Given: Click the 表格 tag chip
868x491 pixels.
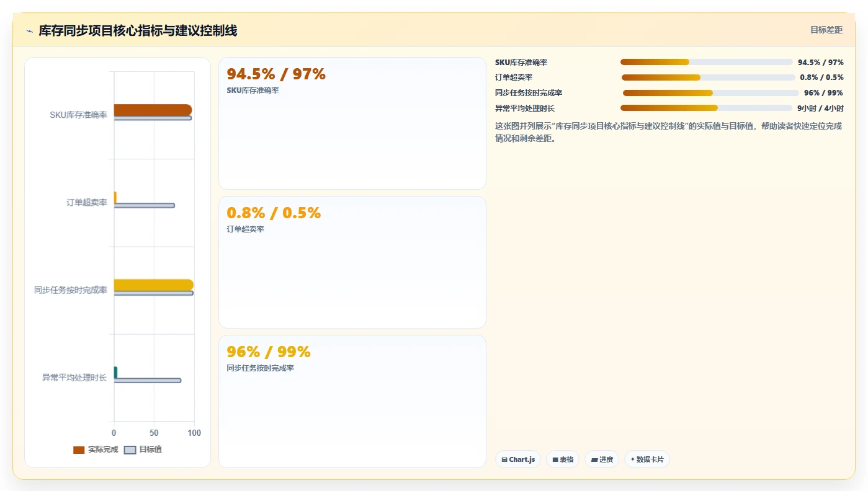Looking at the screenshot, I should click(x=563, y=459).
